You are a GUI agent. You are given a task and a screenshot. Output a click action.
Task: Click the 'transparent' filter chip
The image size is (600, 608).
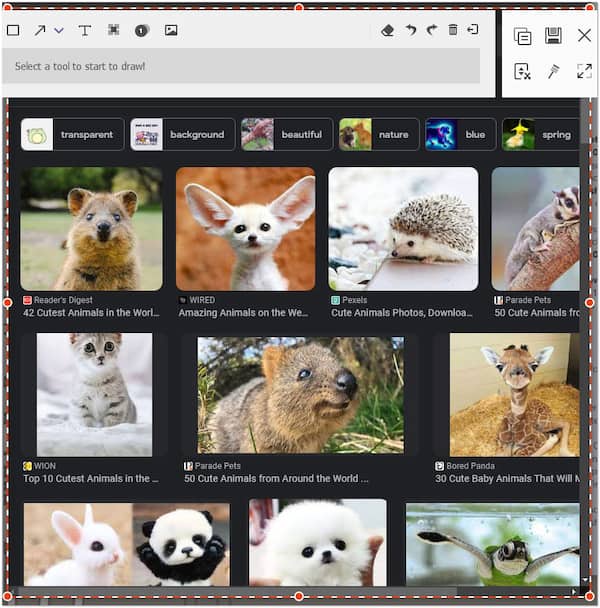(x=73, y=134)
